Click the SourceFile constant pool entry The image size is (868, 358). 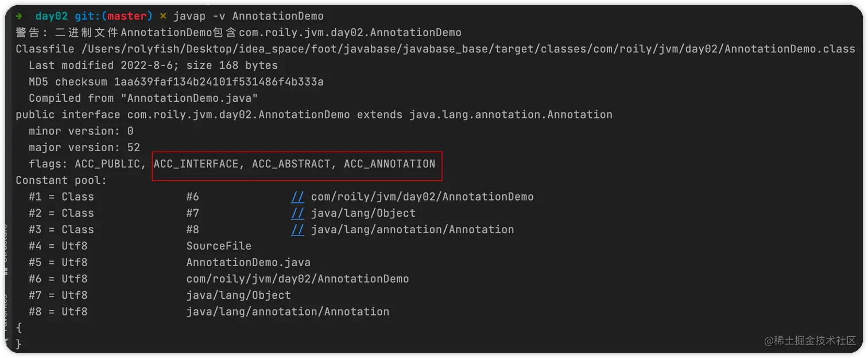tap(219, 246)
